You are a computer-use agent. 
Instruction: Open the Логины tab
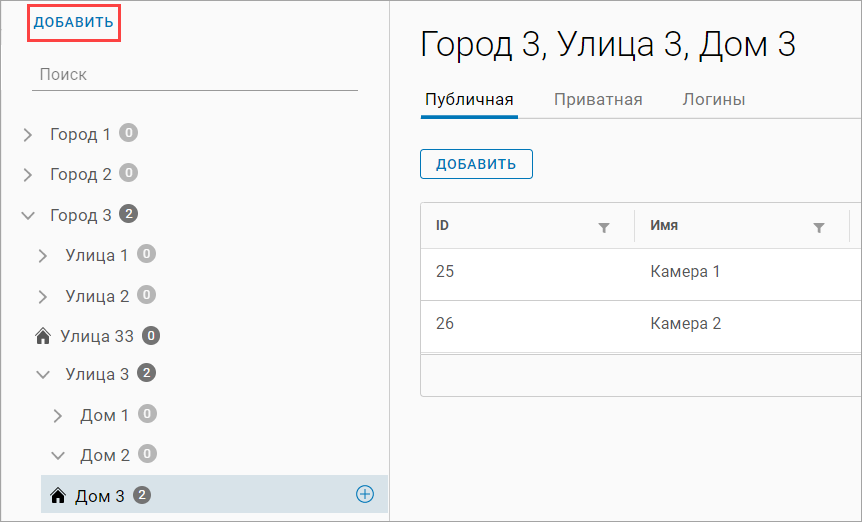(713, 99)
